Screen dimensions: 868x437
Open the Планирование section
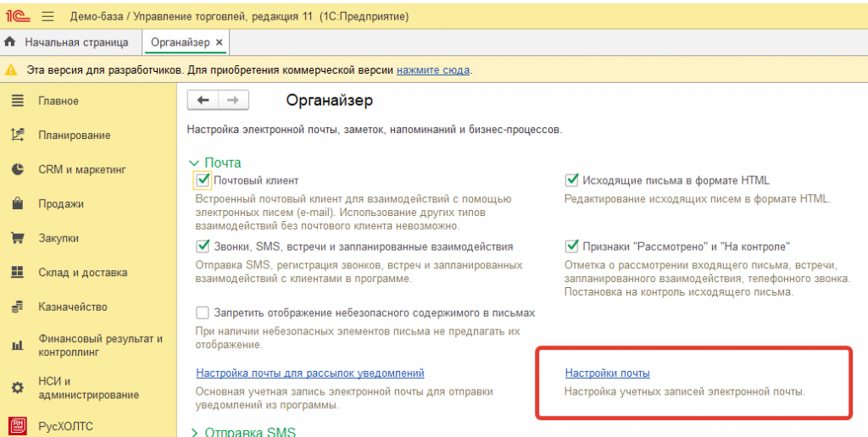(x=75, y=136)
